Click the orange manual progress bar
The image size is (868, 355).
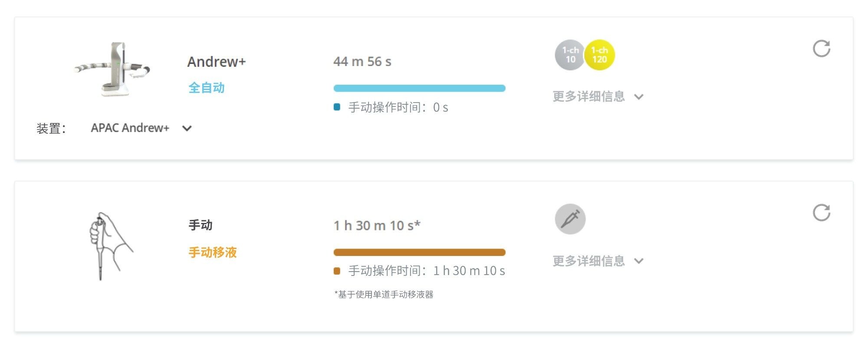click(419, 252)
